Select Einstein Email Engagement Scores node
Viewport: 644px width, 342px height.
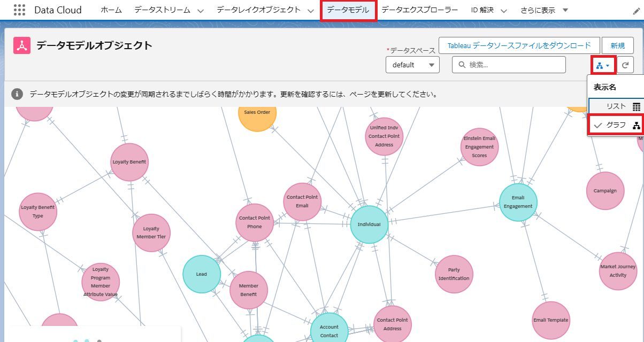[x=479, y=147]
